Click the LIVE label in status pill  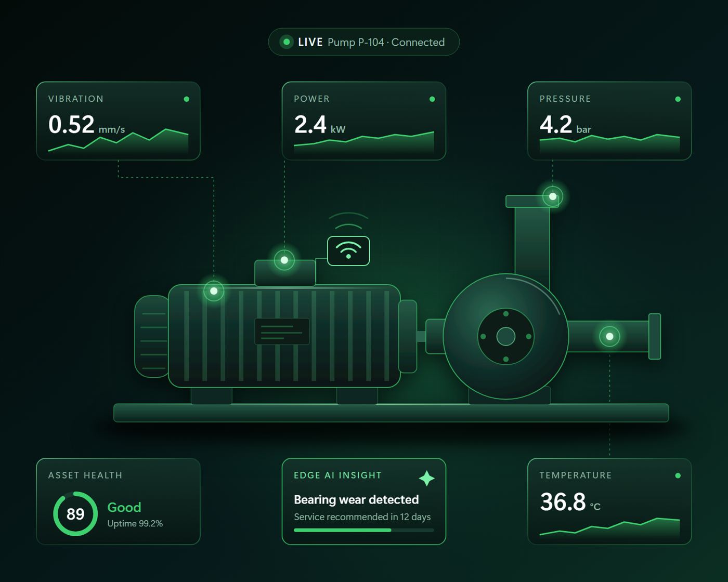click(310, 42)
